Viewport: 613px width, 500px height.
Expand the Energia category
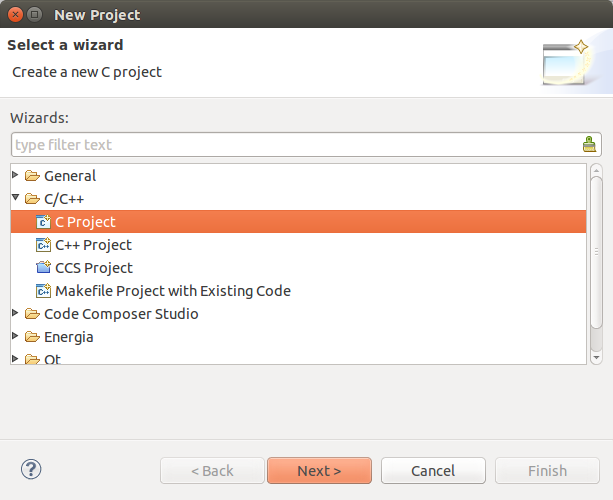coord(16,336)
